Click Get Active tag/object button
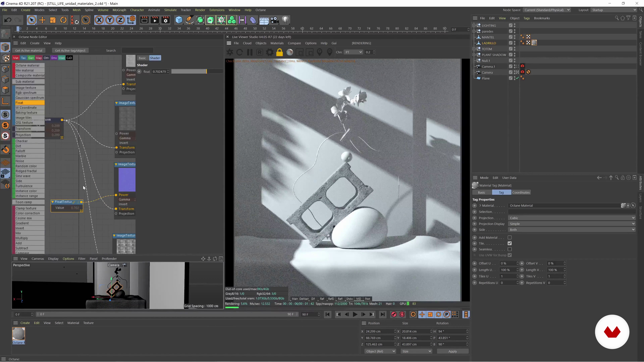The width and height of the screenshot is (644, 362). pyautogui.click(x=70, y=50)
